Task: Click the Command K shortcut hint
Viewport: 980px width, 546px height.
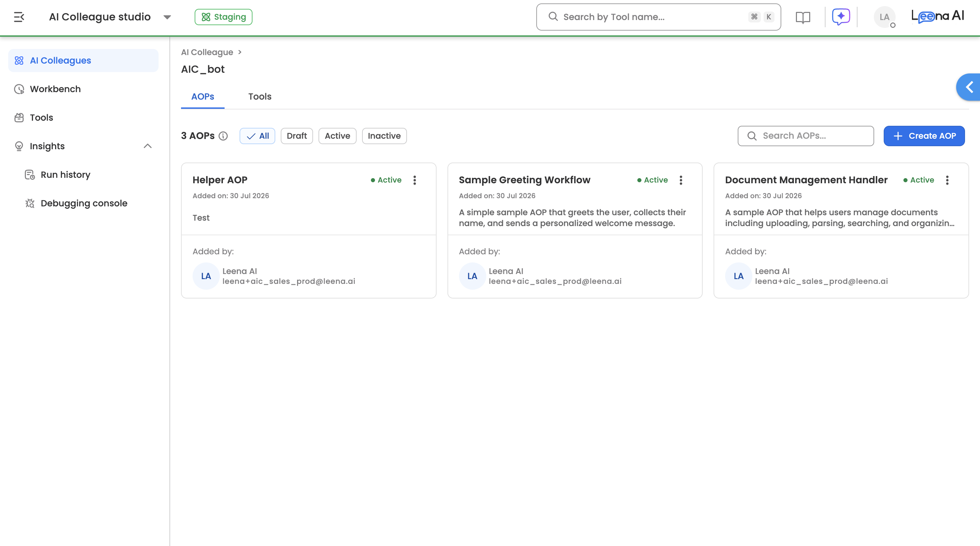Action: [x=761, y=17]
